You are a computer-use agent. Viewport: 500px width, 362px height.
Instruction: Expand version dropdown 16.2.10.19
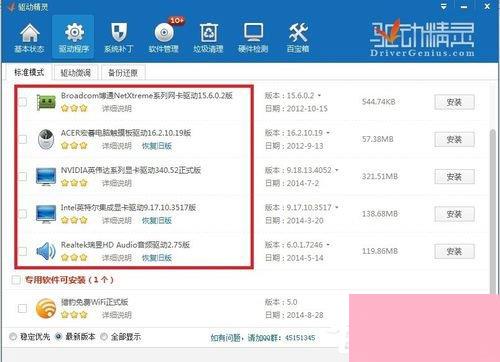[328, 133]
